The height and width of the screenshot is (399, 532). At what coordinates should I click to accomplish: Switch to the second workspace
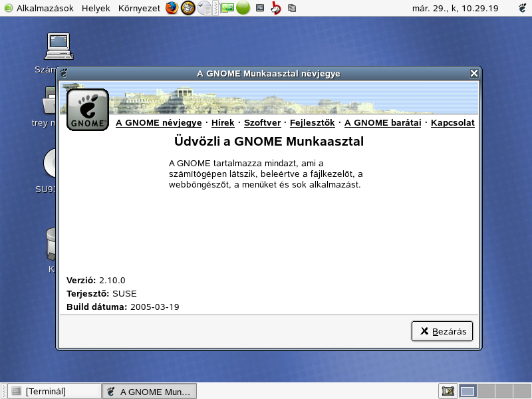point(486,391)
